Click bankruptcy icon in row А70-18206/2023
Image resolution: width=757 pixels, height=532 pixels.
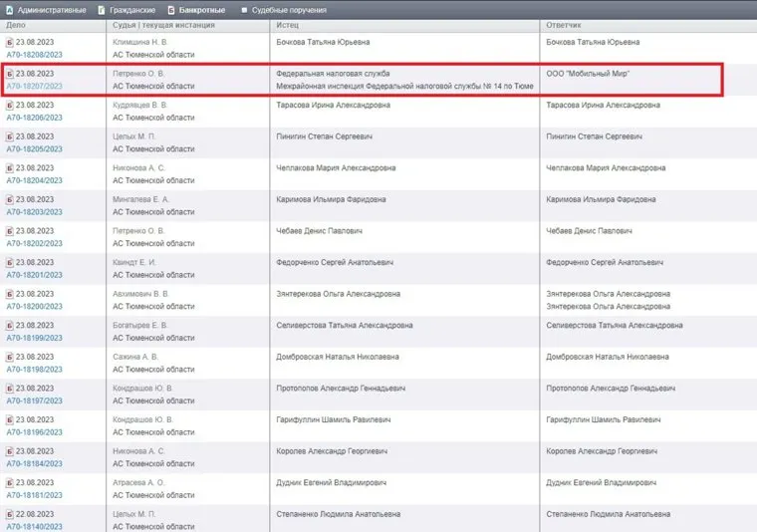pyautogui.click(x=10, y=105)
